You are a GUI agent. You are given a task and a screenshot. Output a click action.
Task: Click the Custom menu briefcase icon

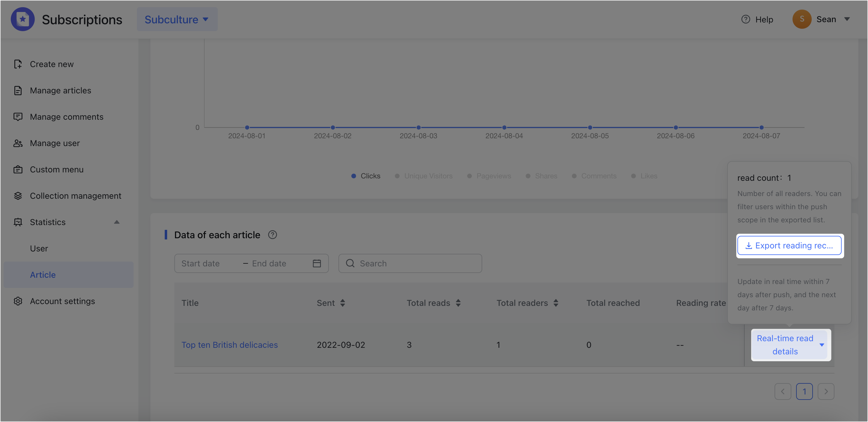pos(18,169)
